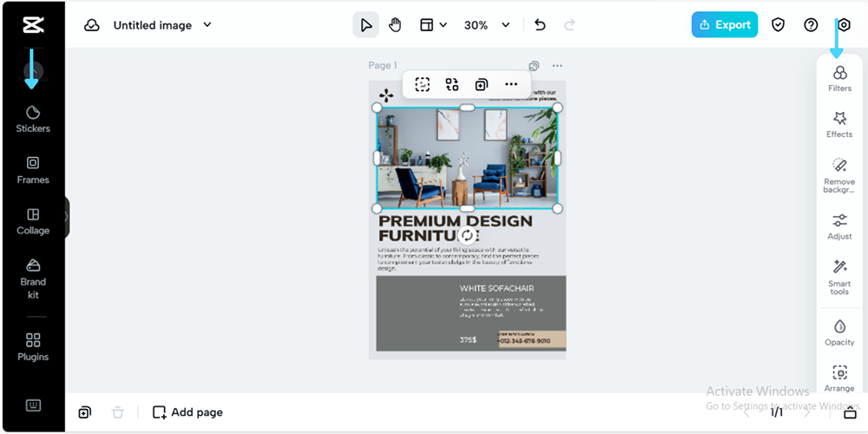Open the Adjust sliders tool
Screen dimensions: 868x434
839,227
